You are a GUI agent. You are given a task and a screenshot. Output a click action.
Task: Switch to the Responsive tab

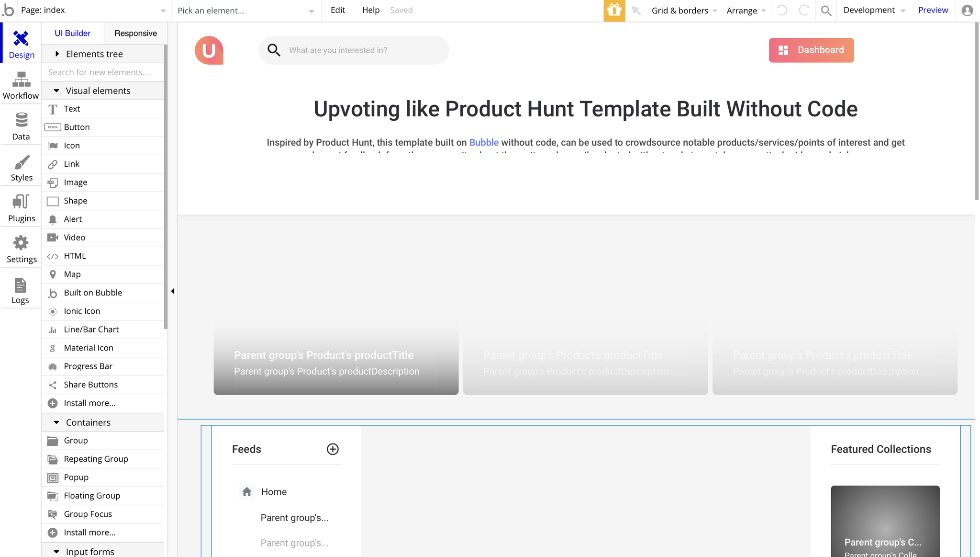coord(135,33)
